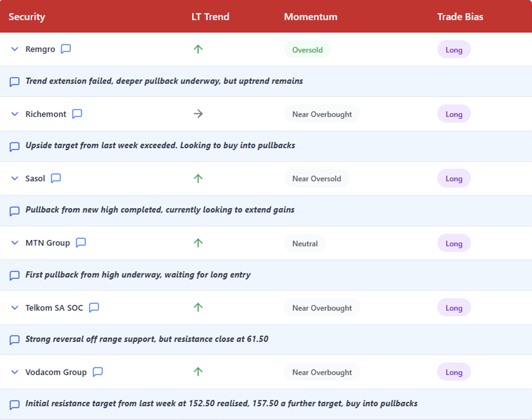
Task: Select the Richemont security name
Action: coord(46,114)
